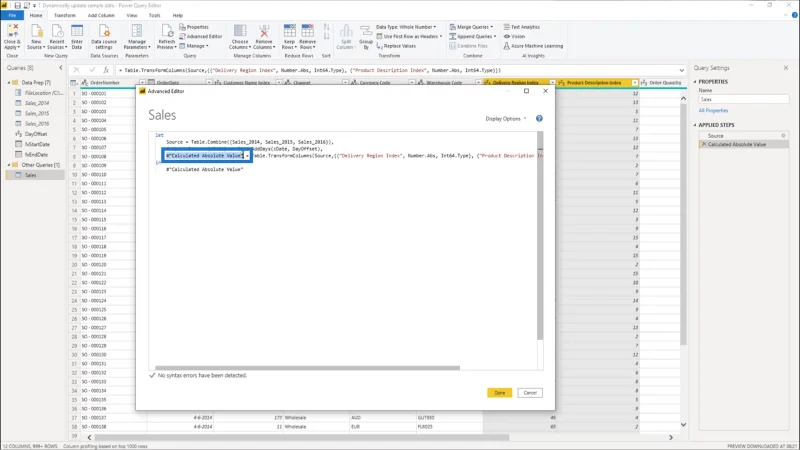Click inside the formula bar
The height and width of the screenshot is (450, 800).
pos(396,70)
